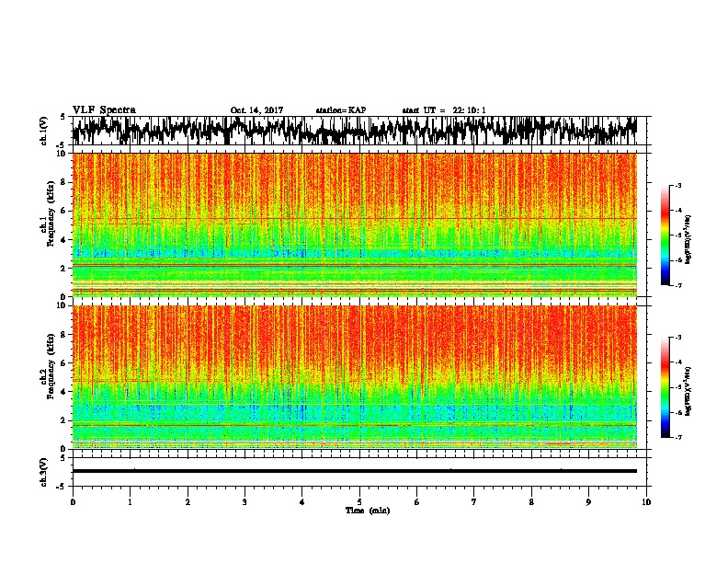Click time axis tick label "2"
This screenshot has height=563, width=728.
point(188,502)
